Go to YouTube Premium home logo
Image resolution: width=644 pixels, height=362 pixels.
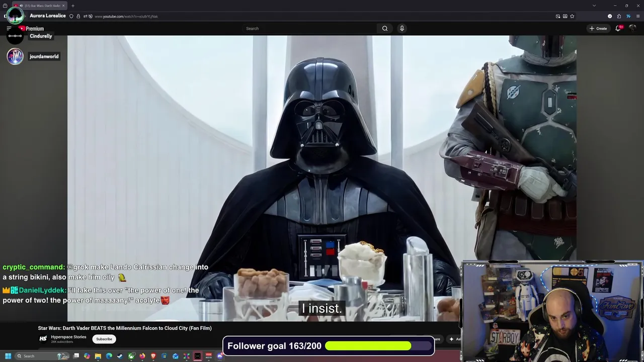31,29
